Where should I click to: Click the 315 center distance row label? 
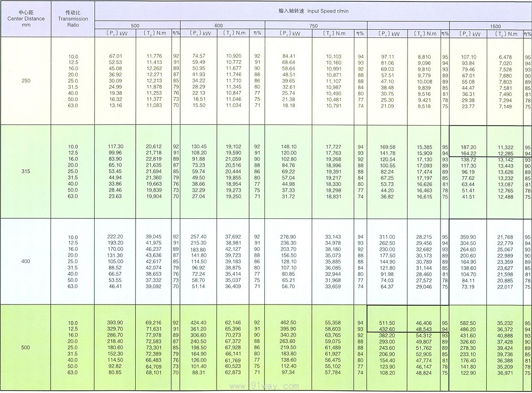pos(19,171)
